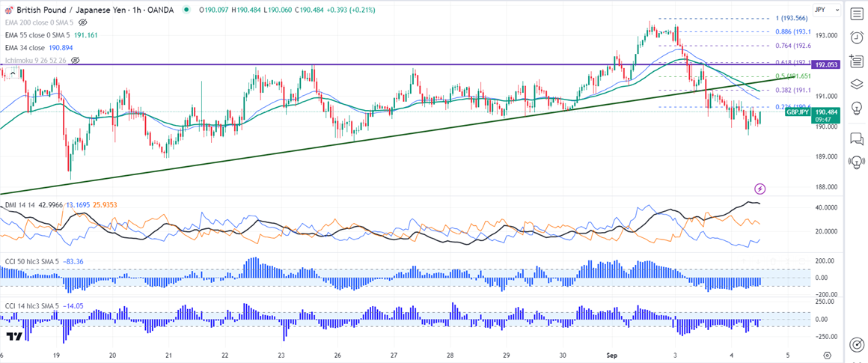Click the purple lightning bolt icon

pyautogui.click(x=760, y=189)
